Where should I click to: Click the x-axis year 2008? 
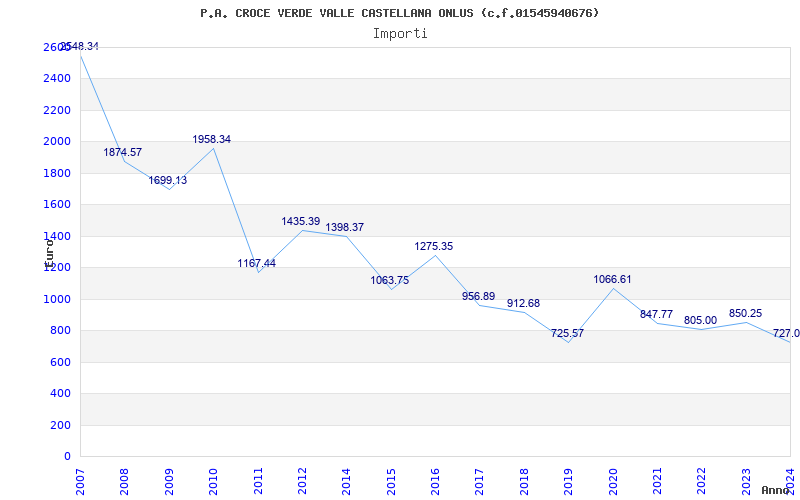pyautogui.click(x=124, y=481)
